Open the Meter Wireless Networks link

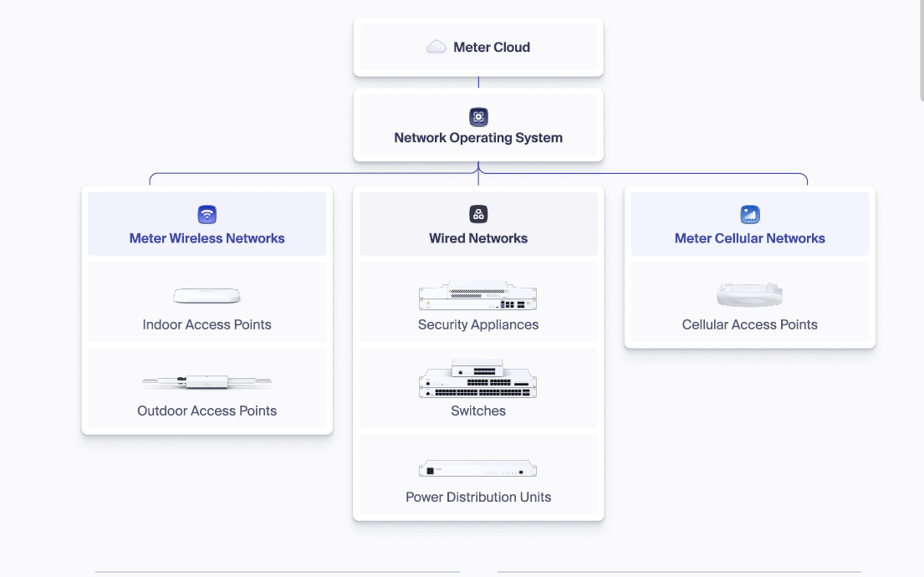[207, 238]
